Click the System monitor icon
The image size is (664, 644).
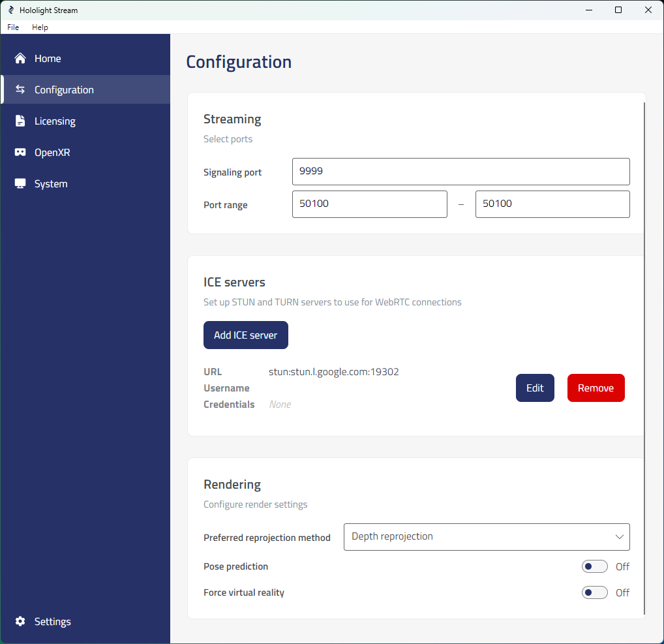click(x=20, y=183)
